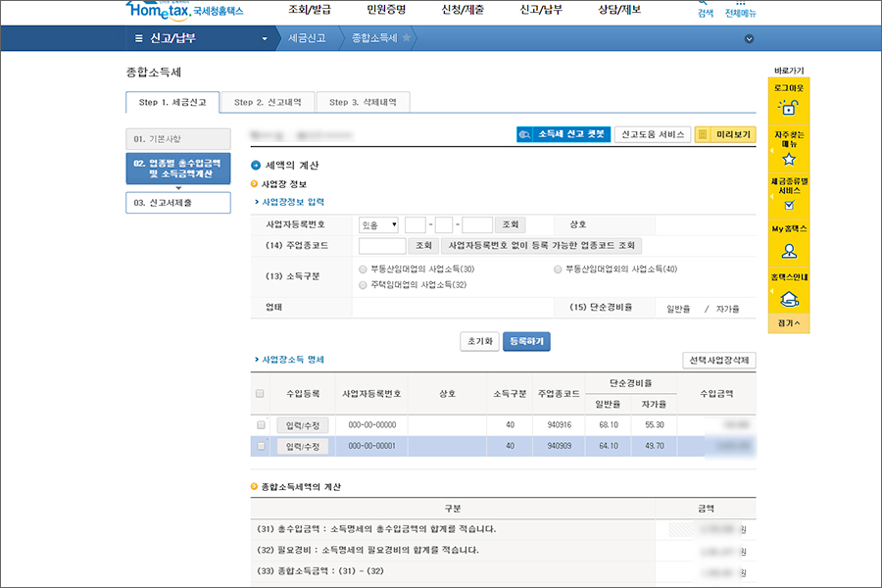The image size is (882, 588).
Task: Focus first 사업자등록번호 input box
Action: pos(416,225)
